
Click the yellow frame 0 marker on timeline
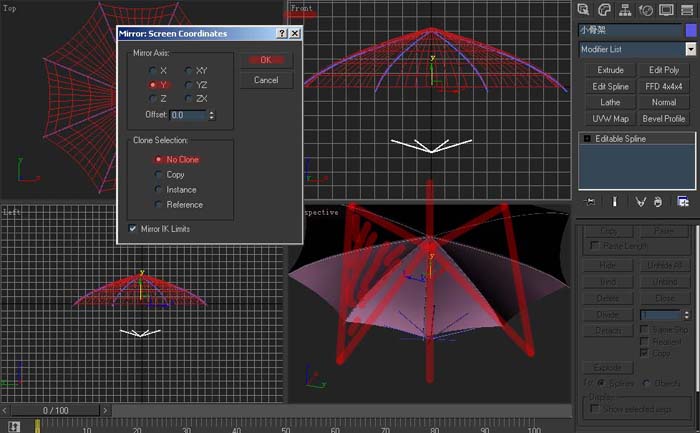[38, 426]
